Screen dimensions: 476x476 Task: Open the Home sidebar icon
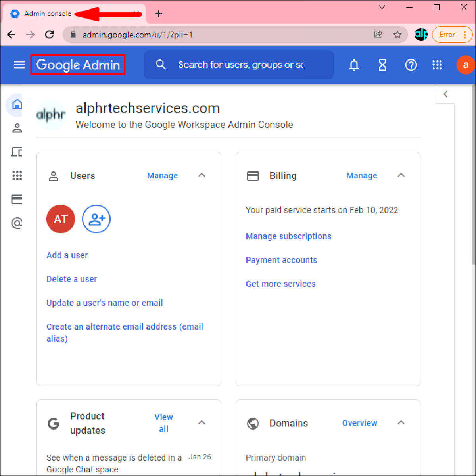[17, 105]
